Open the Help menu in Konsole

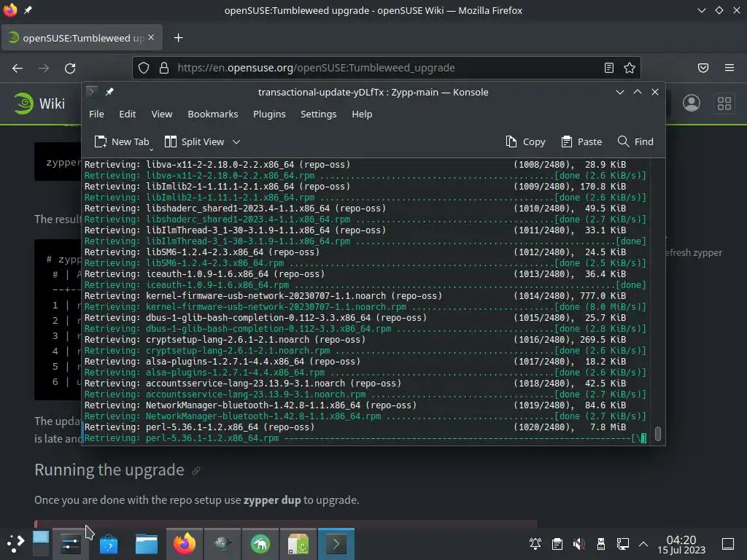coord(362,114)
